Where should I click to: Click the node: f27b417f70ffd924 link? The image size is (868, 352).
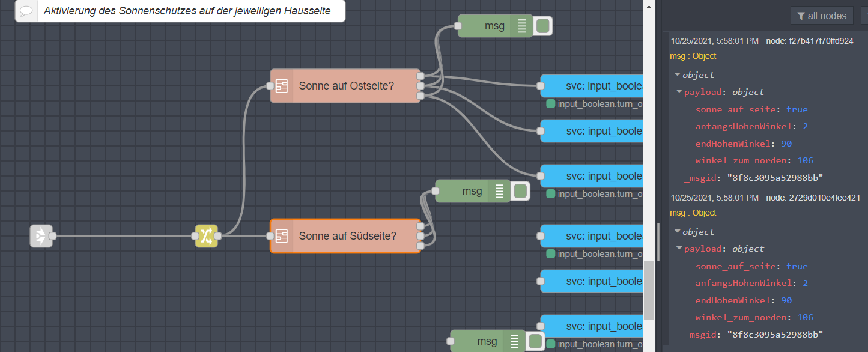pos(810,41)
